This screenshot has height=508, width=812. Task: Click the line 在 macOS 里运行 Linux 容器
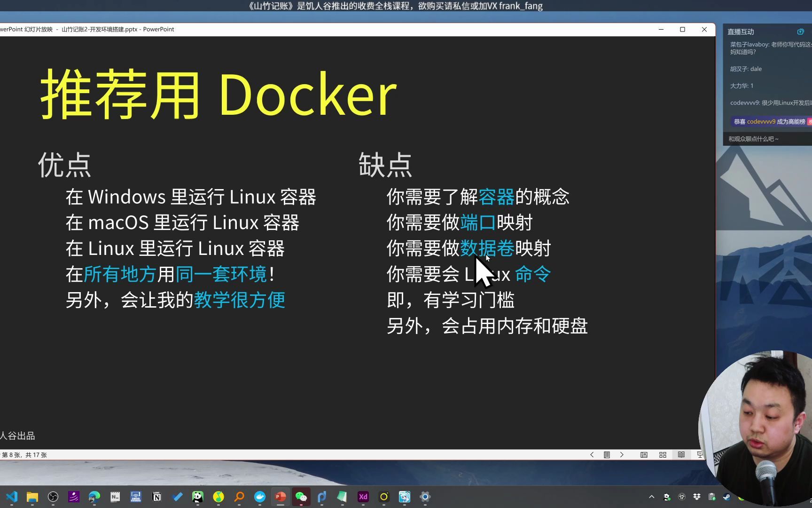pos(182,222)
